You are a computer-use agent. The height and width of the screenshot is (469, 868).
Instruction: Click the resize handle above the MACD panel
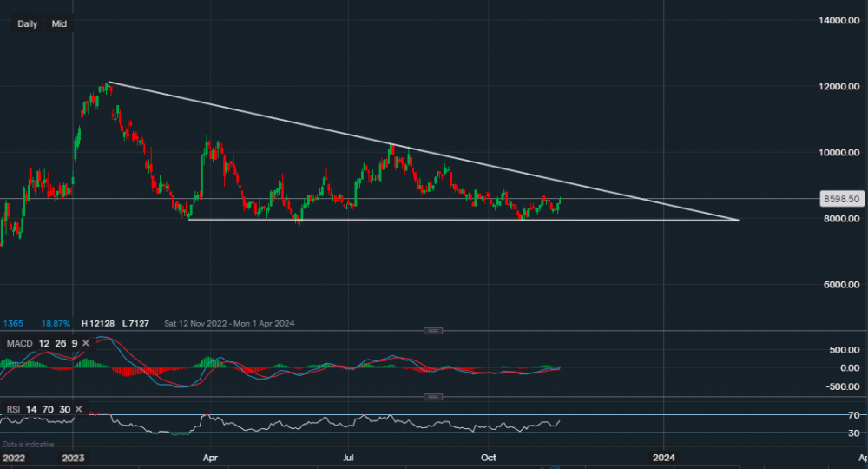click(433, 330)
